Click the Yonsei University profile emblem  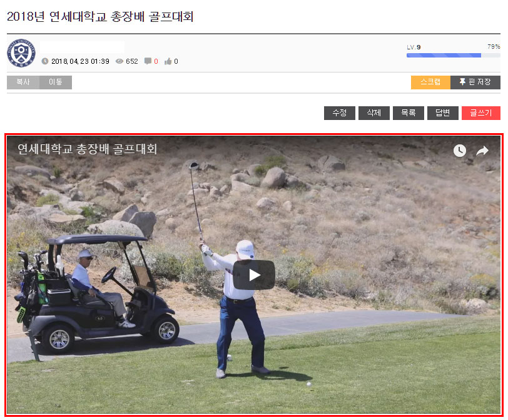click(x=21, y=52)
